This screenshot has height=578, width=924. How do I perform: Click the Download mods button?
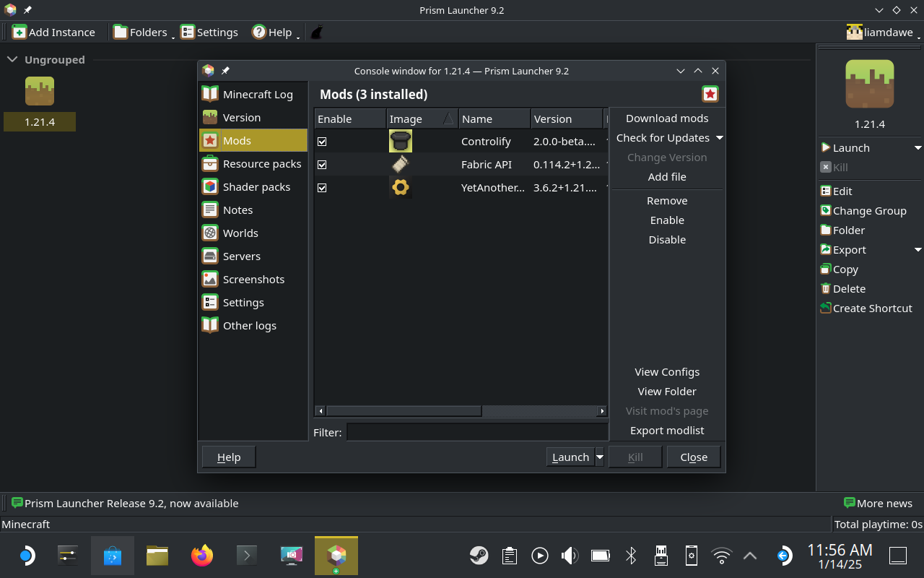coord(666,118)
